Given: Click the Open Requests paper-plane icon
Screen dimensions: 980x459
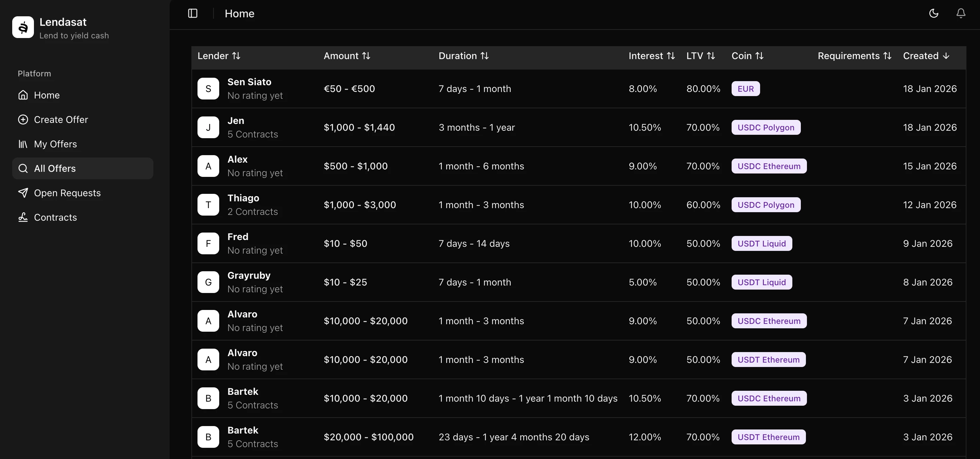Looking at the screenshot, I should click(x=23, y=192).
